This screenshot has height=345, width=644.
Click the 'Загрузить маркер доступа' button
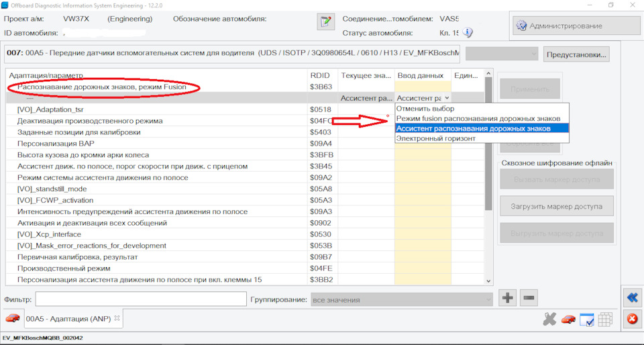coord(557,206)
